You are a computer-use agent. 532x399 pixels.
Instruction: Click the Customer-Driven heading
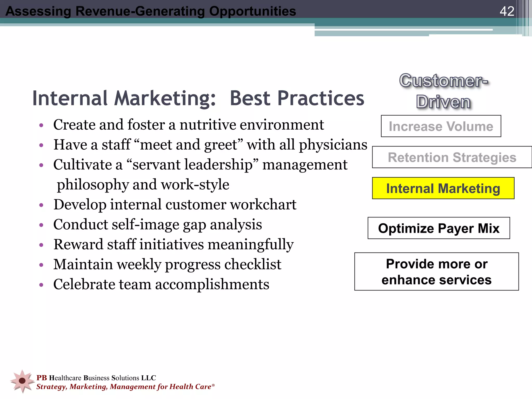[443, 91]
